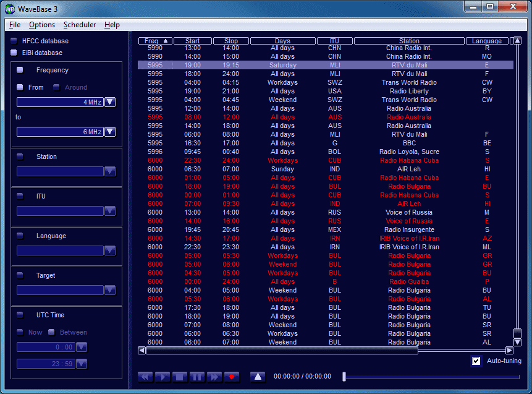This screenshot has height=394, width=532.
Task: Click the fast-forward button
Action: pos(214,377)
